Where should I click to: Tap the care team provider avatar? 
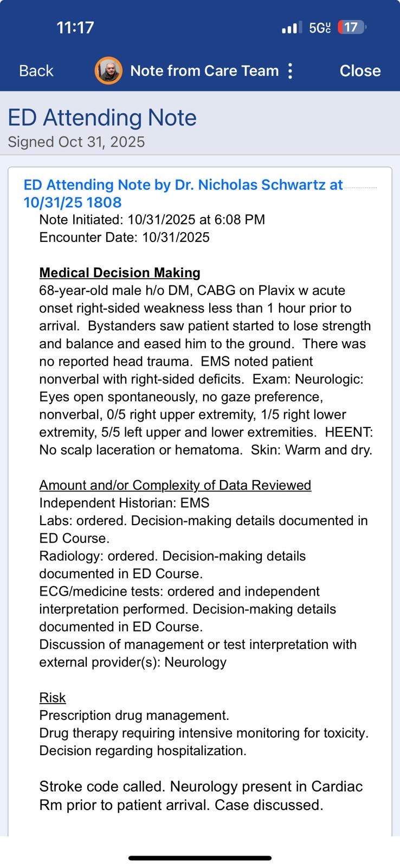108,71
